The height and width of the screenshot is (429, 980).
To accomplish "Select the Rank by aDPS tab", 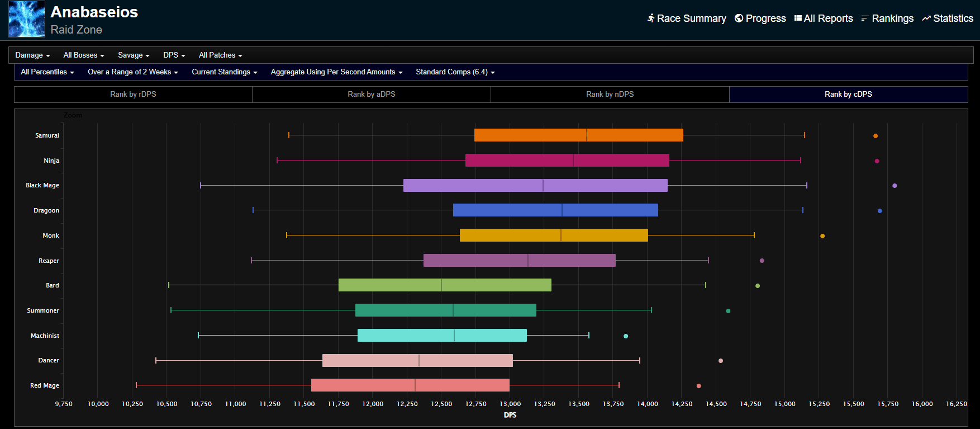I will point(372,95).
